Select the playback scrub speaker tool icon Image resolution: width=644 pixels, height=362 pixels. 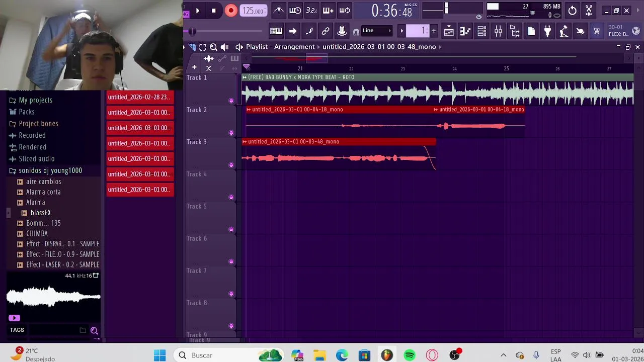point(224,47)
